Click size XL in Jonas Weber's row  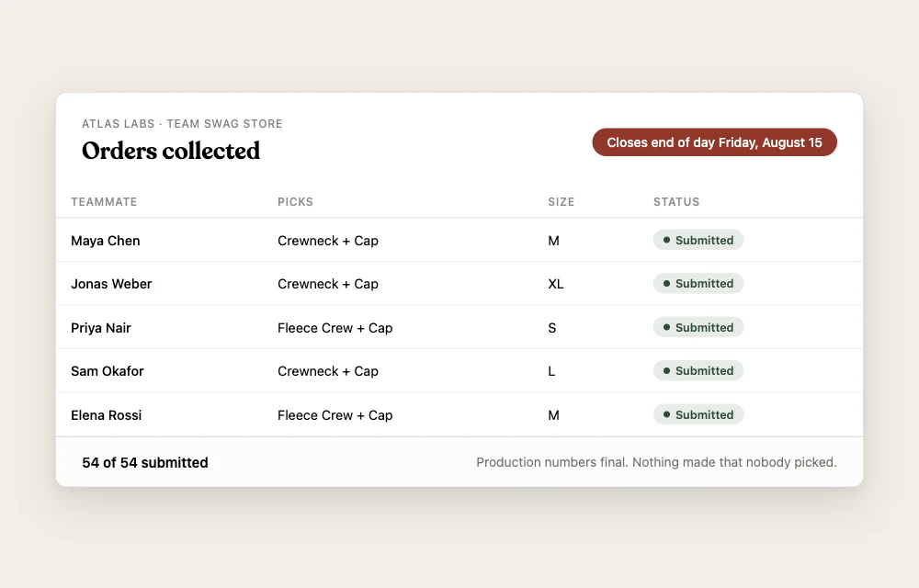(556, 284)
